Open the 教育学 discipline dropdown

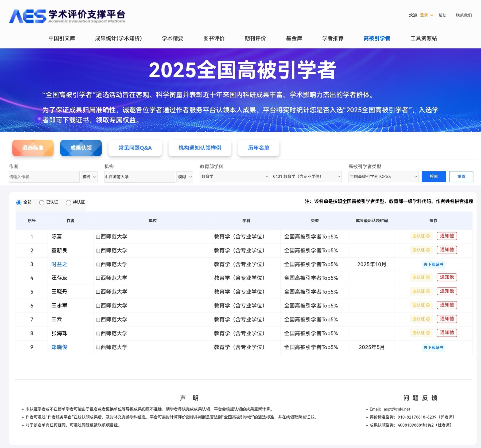(x=234, y=177)
